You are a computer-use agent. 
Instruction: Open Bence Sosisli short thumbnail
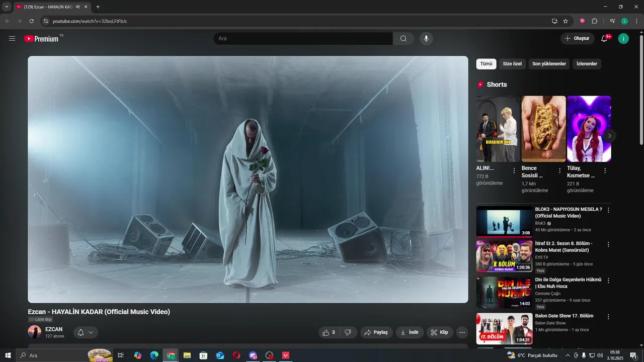coord(543,129)
